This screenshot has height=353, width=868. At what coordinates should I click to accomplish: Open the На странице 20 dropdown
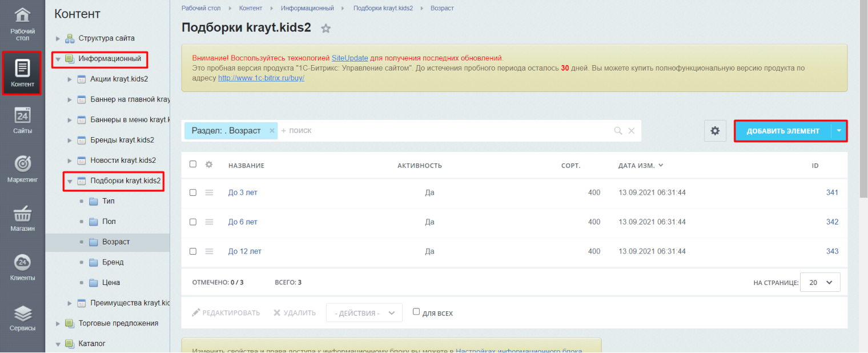(821, 282)
